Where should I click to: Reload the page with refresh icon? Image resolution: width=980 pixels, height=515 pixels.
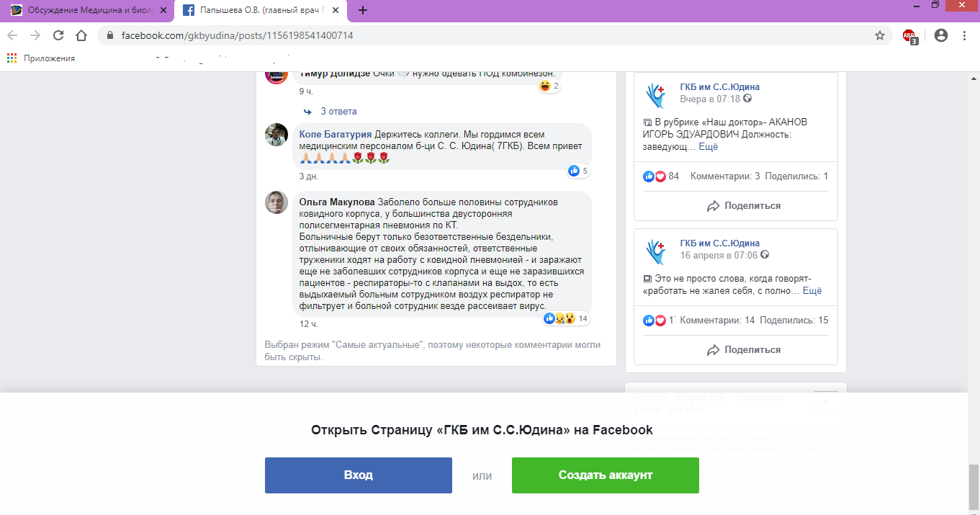coord(58,35)
